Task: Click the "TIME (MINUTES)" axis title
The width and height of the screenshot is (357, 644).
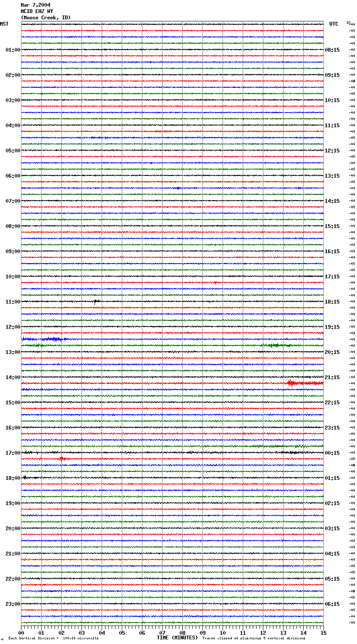Action: click(x=177, y=638)
